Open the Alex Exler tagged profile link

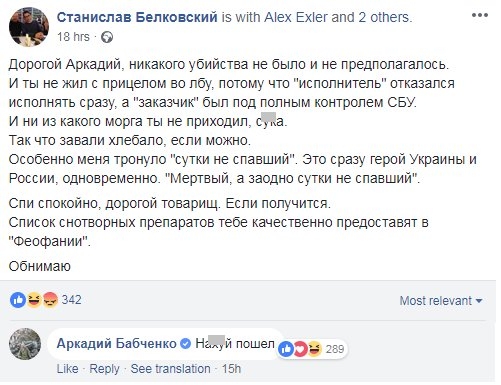pos(295,17)
